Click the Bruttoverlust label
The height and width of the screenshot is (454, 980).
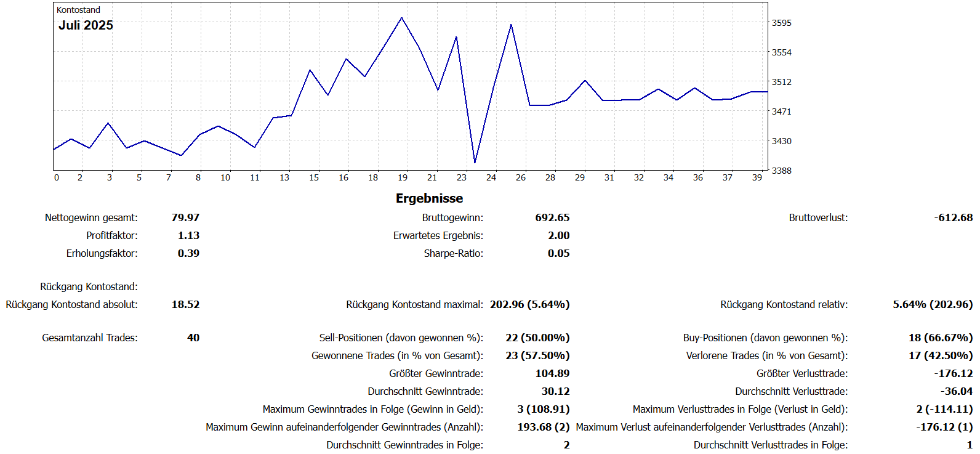(818, 217)
